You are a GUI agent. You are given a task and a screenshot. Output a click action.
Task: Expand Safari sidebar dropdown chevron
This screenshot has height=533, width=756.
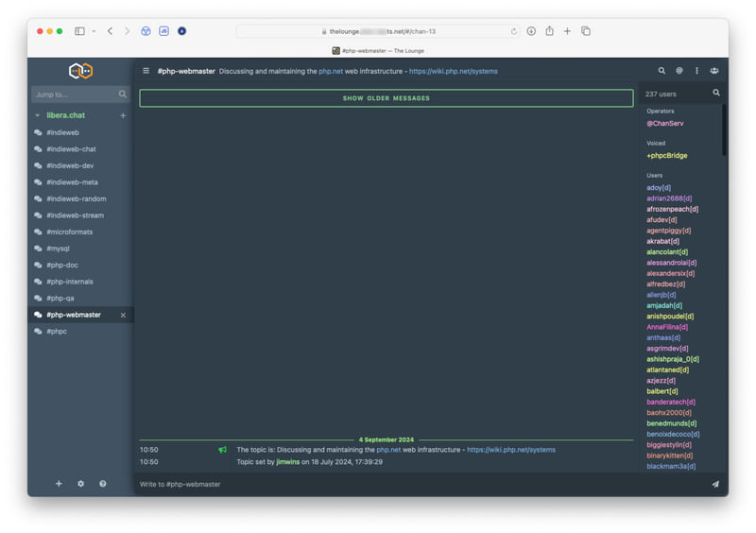click(93, 31)
